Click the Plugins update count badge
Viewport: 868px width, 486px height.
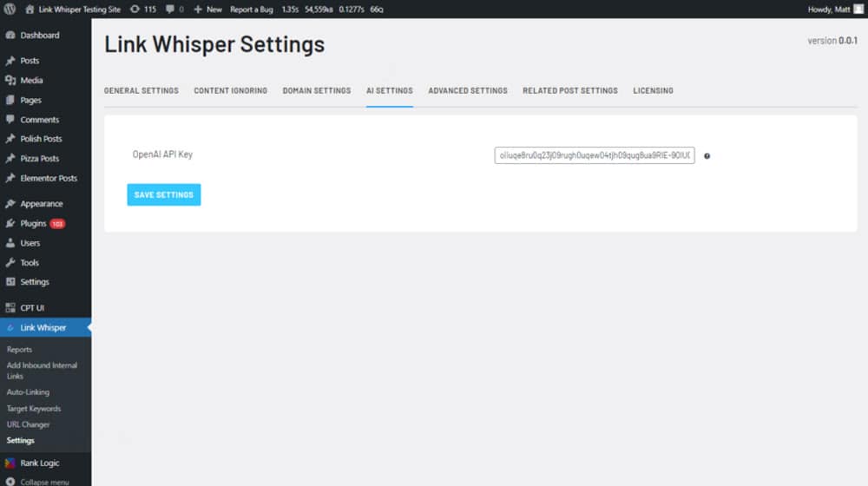click(57, 224)
